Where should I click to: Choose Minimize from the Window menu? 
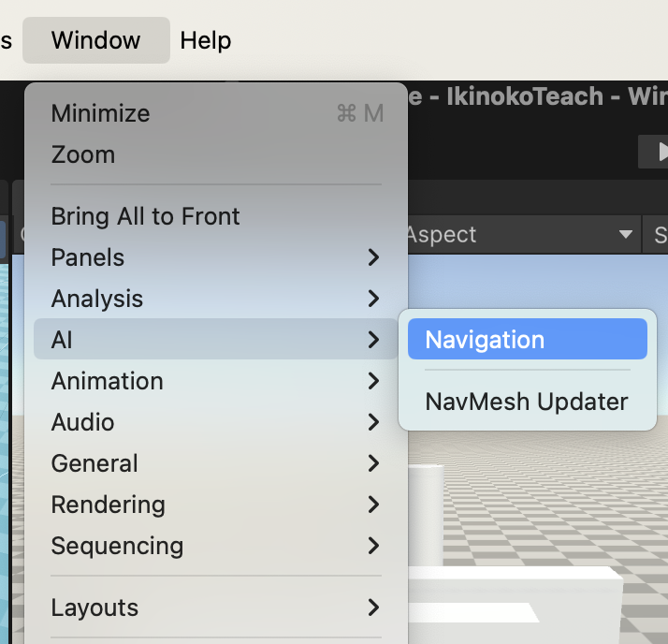coord(100,113)
